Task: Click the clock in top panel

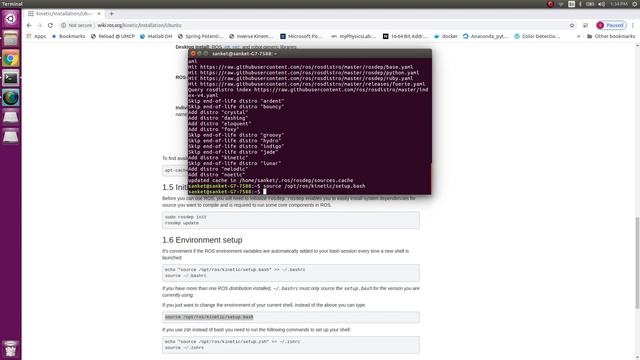Action: coord(619,4)
